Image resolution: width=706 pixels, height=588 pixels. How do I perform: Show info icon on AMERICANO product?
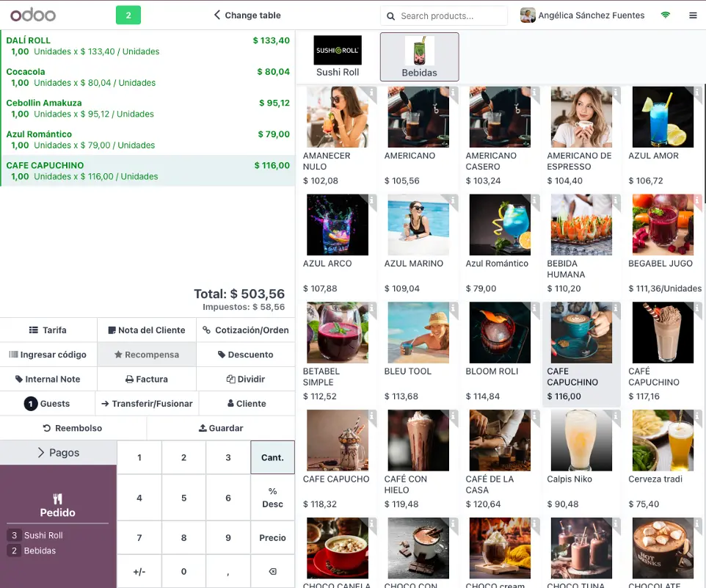(453, 92)
